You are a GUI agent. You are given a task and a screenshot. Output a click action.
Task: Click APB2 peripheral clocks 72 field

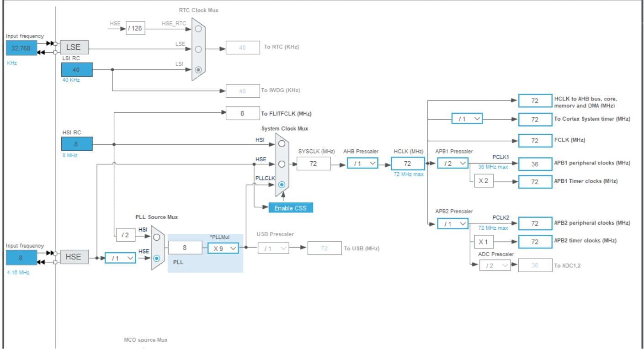click(535, 223)
